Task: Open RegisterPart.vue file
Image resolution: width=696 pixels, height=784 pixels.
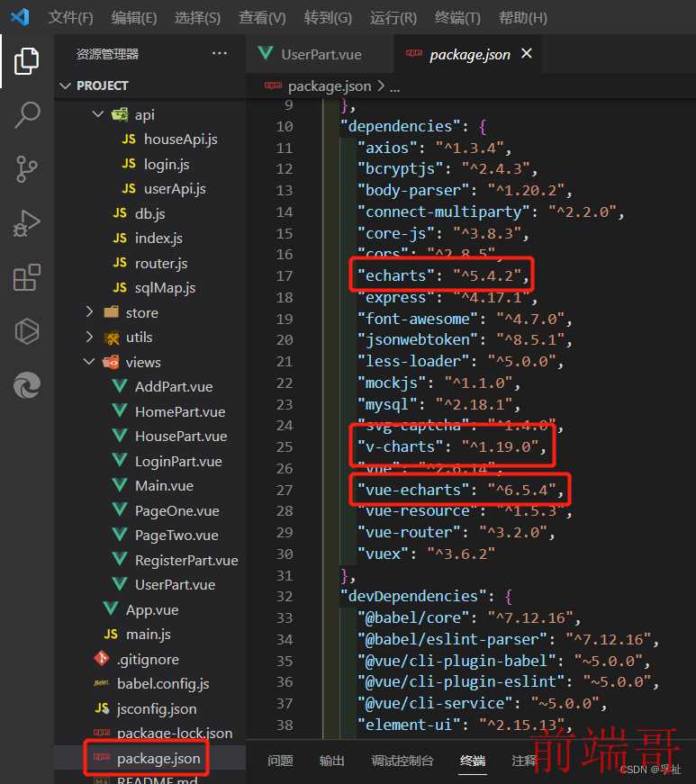Action: coord(176,561)
